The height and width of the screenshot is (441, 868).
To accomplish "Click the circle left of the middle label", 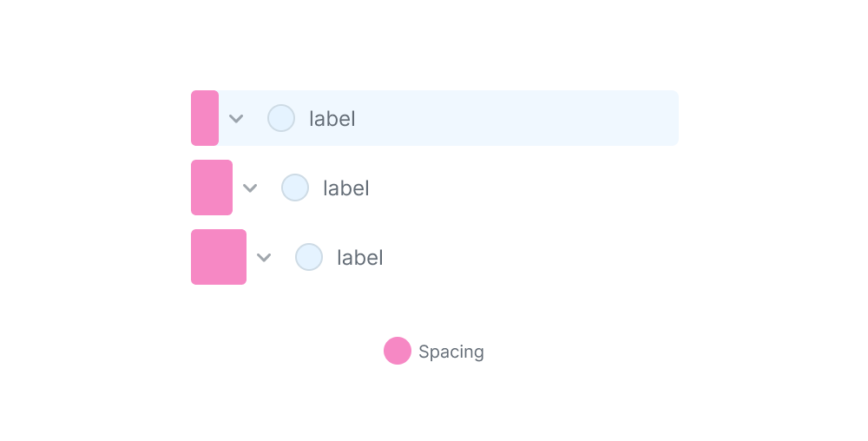I will point(295,188).
